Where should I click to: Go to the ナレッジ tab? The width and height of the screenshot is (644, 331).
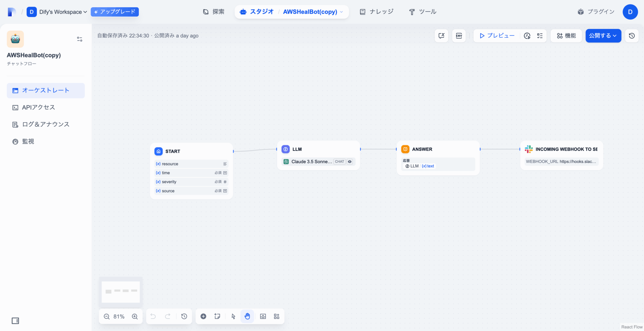pos(376,12)
